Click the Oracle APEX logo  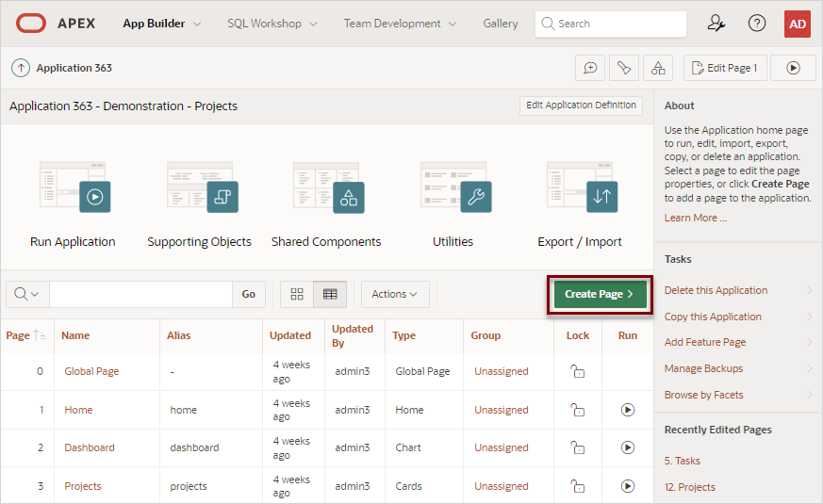coord(31,24)
